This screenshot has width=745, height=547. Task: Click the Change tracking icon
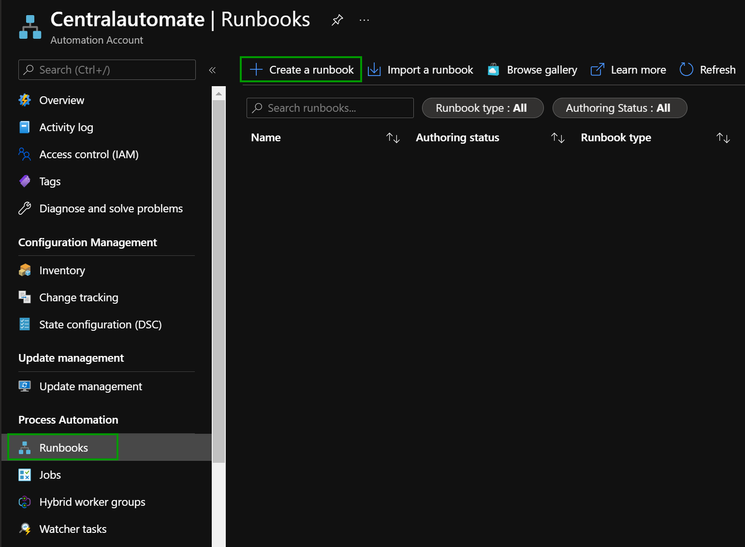click(25, 297)
